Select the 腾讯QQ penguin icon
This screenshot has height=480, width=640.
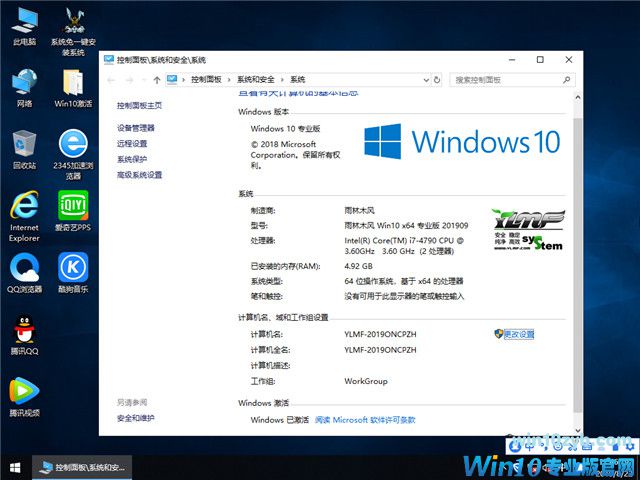coord(24,335)
